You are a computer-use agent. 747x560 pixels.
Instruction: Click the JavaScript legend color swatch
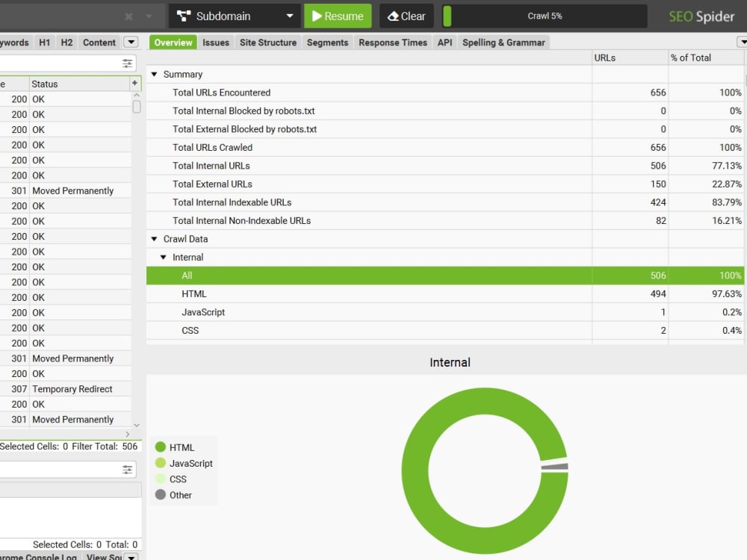pos(161,463)
